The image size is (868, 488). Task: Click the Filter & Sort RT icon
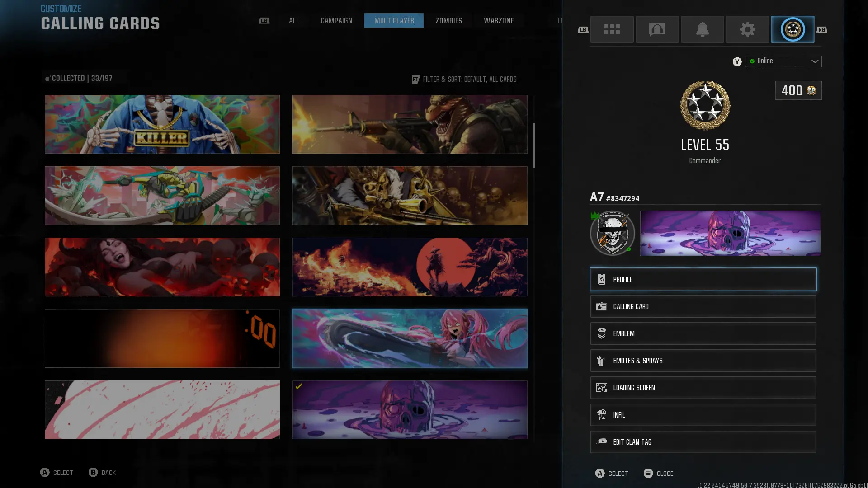coord(415,79)
